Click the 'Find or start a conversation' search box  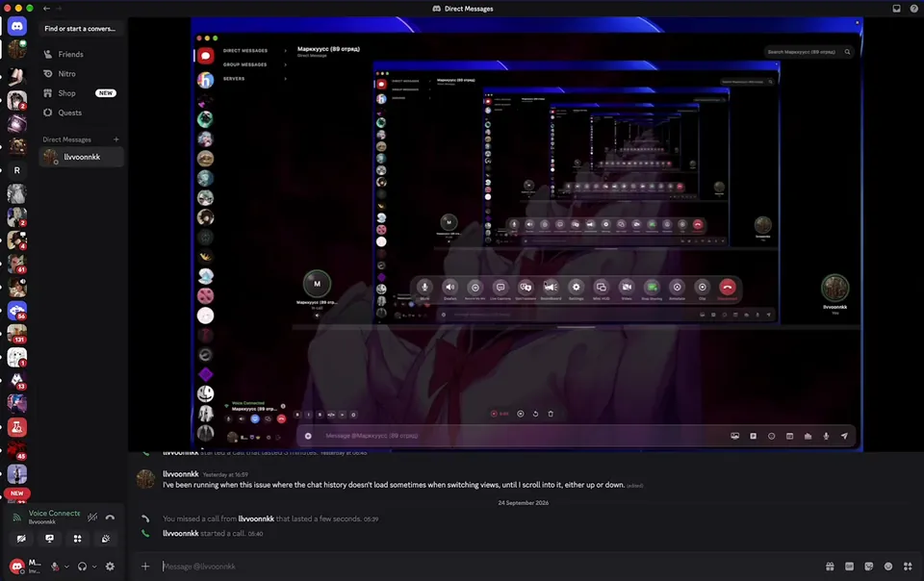(x=81, y=28)
